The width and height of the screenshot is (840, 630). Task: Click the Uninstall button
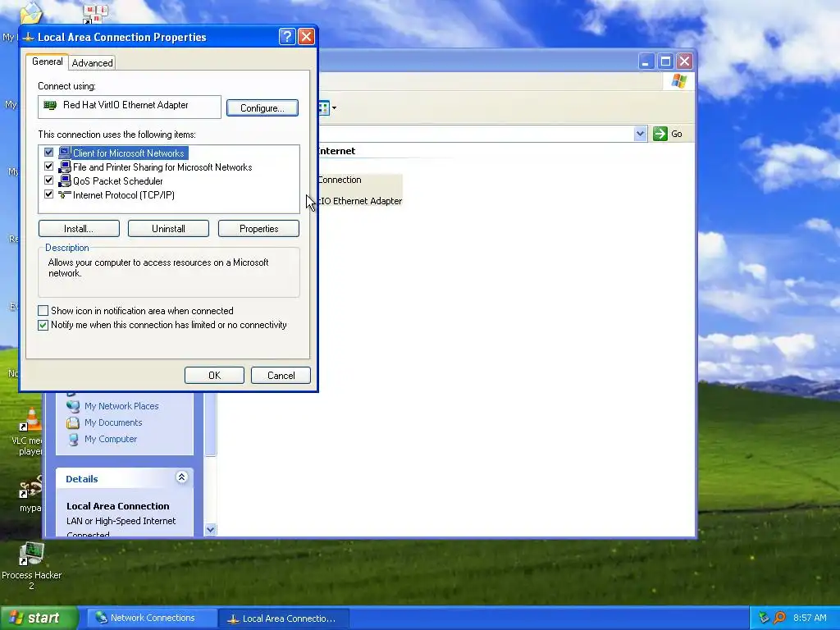coord(168,229)
